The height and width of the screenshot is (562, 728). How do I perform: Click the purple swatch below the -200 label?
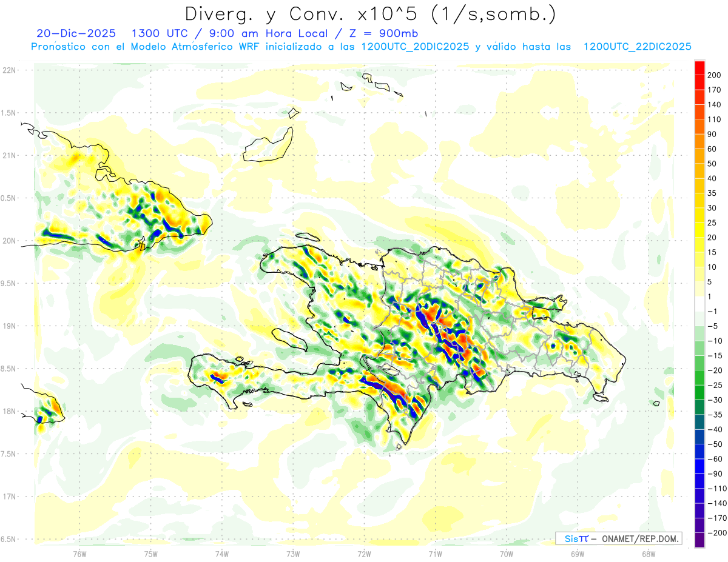click(x=700, y=540)
